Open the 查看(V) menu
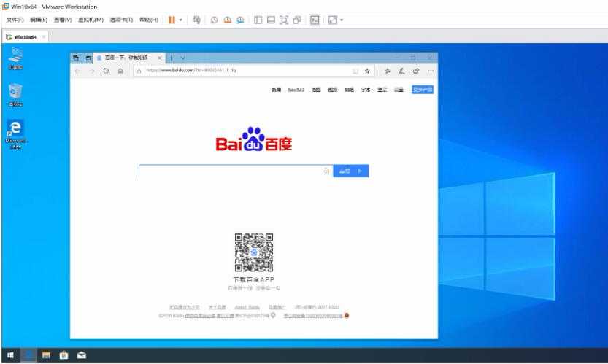The height and width of the screenshot is (364, 608). pyautogui.click(x=63, y=20)
